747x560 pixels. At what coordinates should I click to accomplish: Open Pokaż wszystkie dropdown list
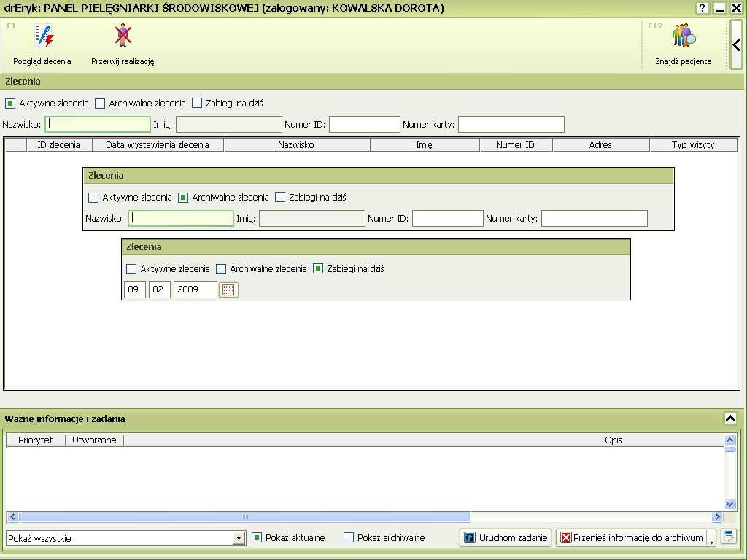239,538
